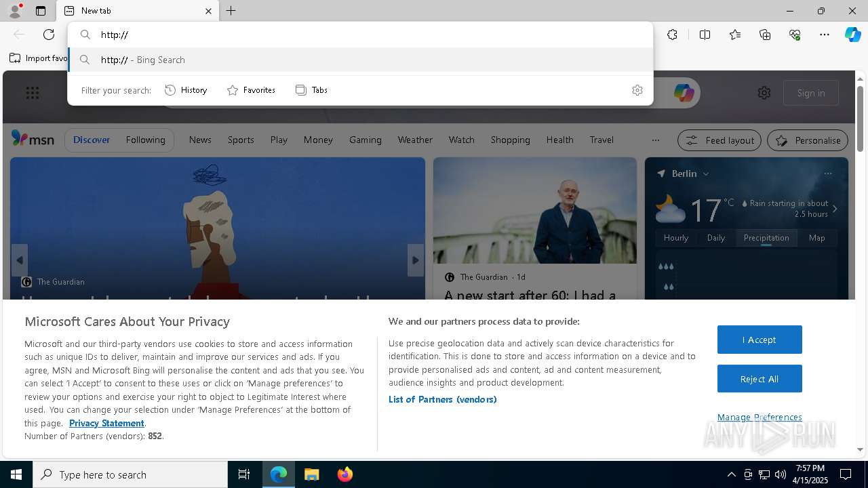Click I Accept cookie button
868x488 pixels.
(x=759, y=340)
